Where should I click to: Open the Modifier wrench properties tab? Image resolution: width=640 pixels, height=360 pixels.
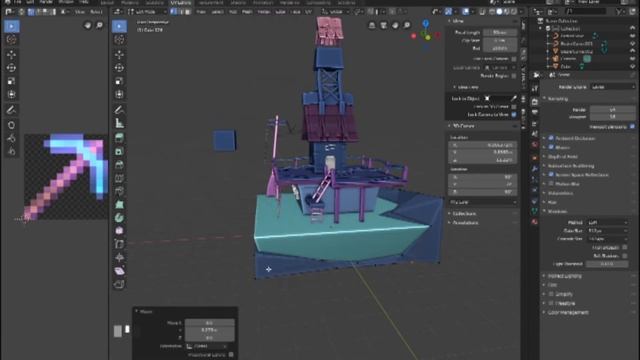(x=535, y=168)
